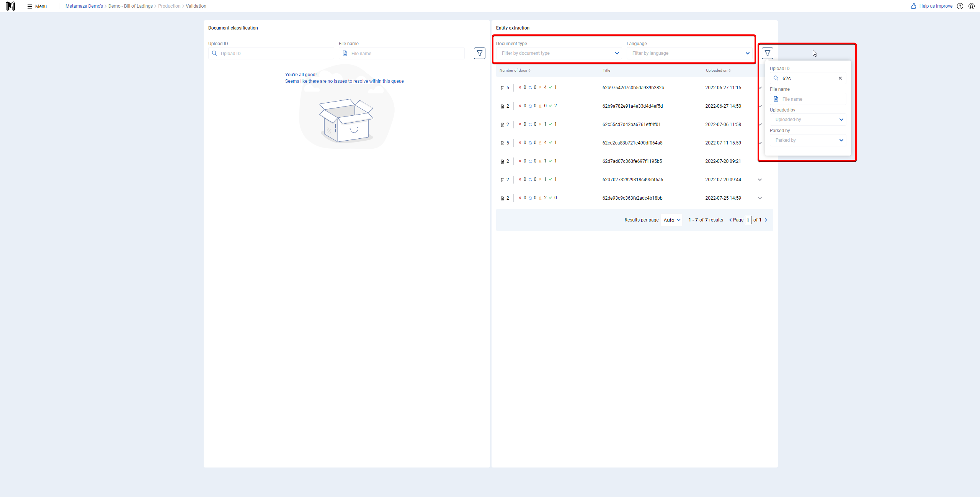The width and height of the screenshot is (980, 497).
Task: Toggle Entity extraction filter funnel icon
Action: (768, 53)
